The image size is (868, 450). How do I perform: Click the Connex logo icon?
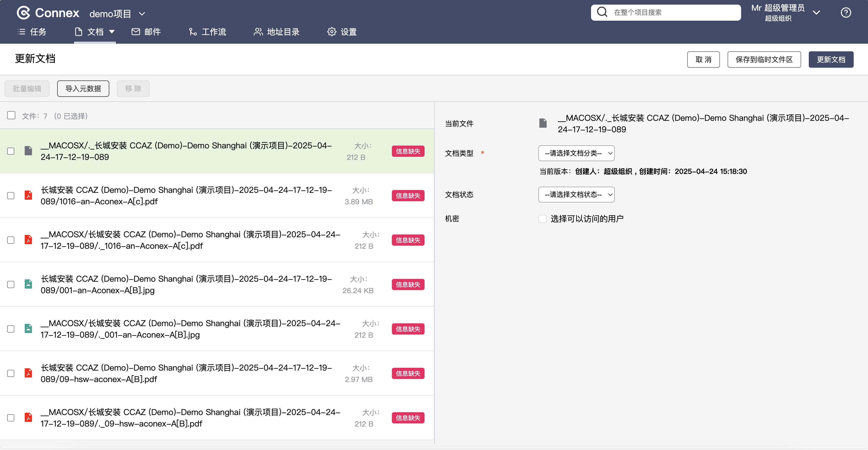[x=23, y=13]
